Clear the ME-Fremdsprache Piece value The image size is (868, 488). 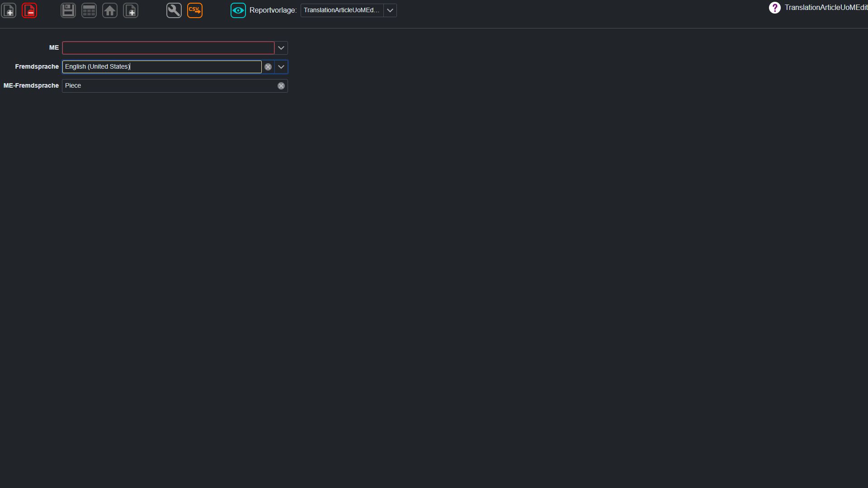coord(281,86)
